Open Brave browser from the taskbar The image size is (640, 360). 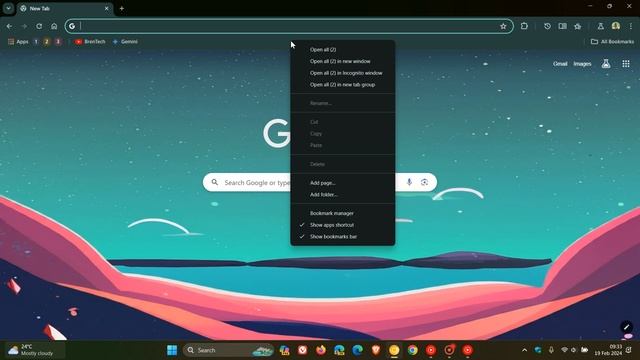(x=376, y=350)
